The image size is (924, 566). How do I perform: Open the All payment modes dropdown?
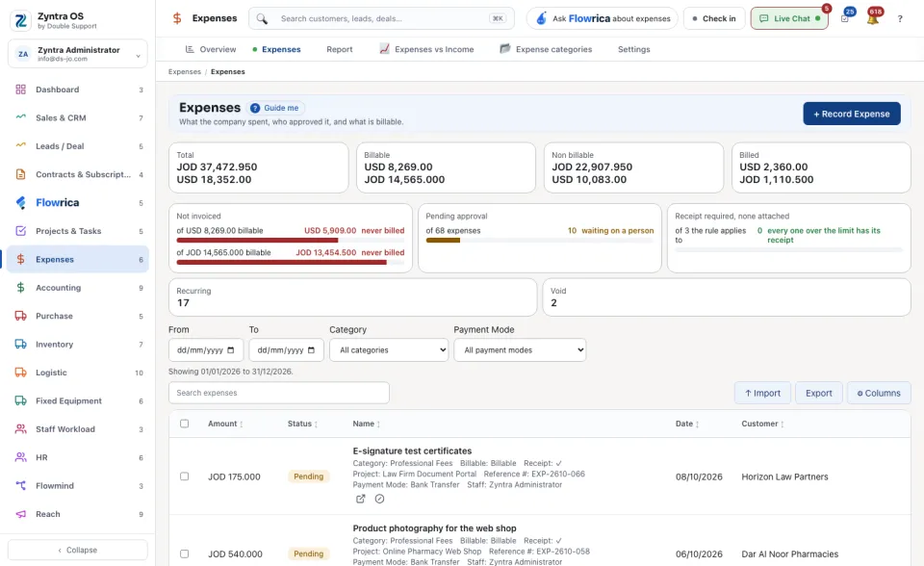pyautogui.click(x=520, y=350)
